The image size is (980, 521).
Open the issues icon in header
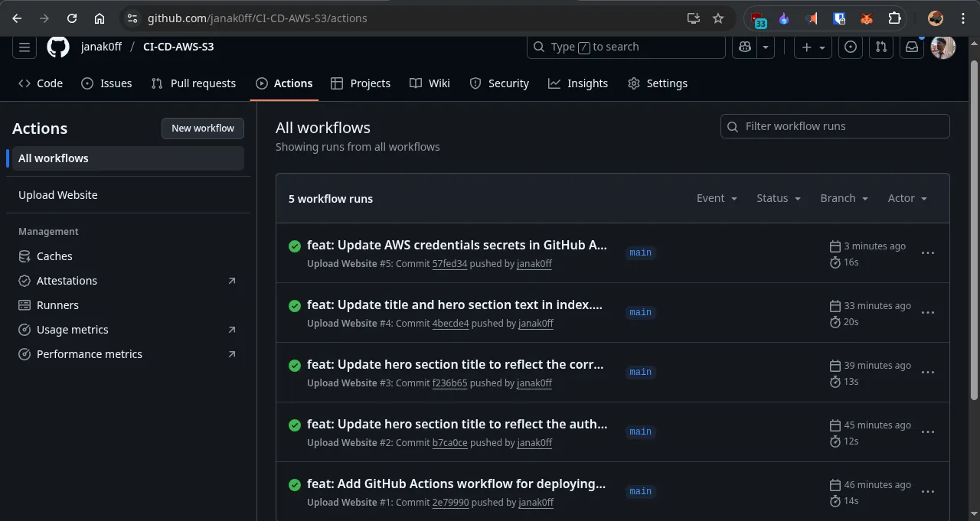(851, 47)
